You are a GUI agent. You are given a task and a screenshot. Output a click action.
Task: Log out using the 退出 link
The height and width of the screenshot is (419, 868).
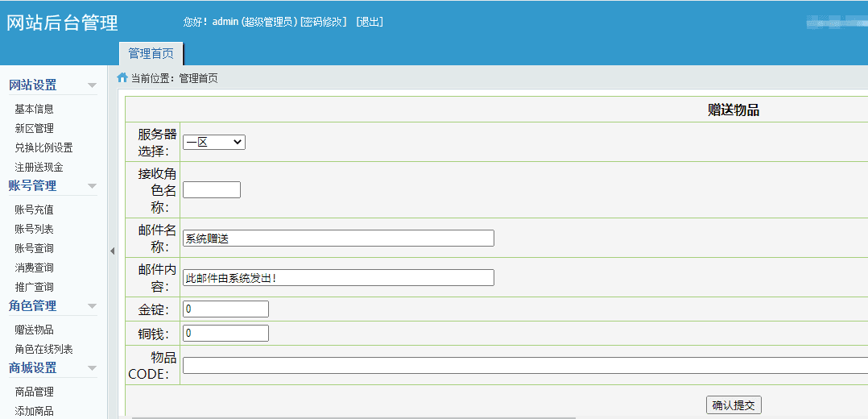[370, 22]
